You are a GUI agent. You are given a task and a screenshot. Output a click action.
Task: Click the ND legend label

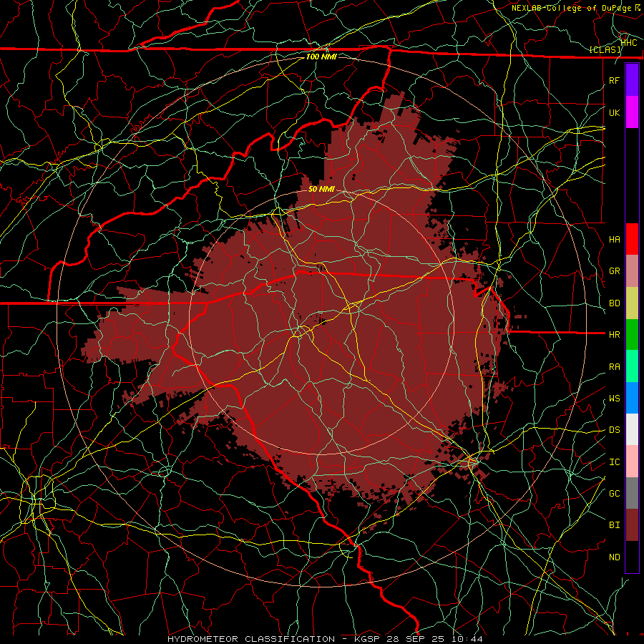tap(614, 557)
